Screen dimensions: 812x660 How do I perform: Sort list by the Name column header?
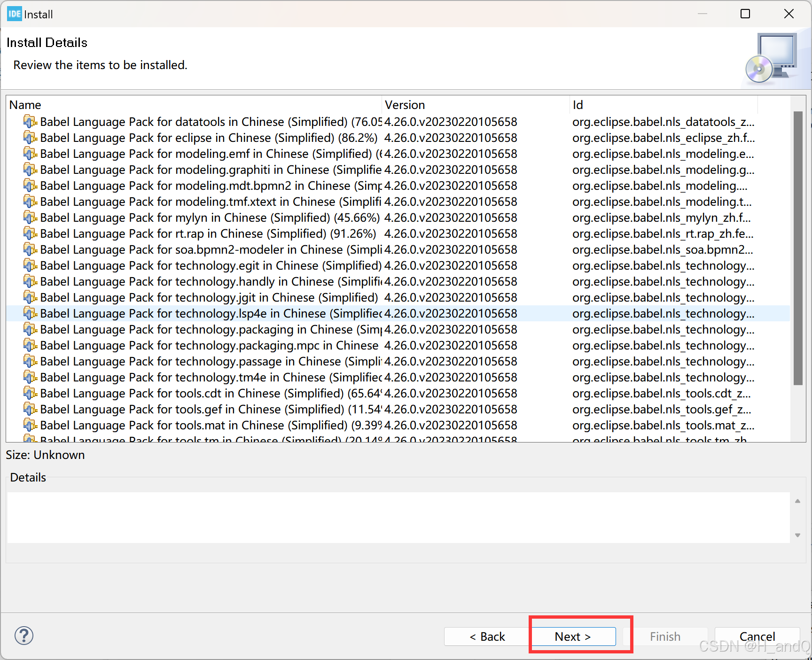point(194,105)
